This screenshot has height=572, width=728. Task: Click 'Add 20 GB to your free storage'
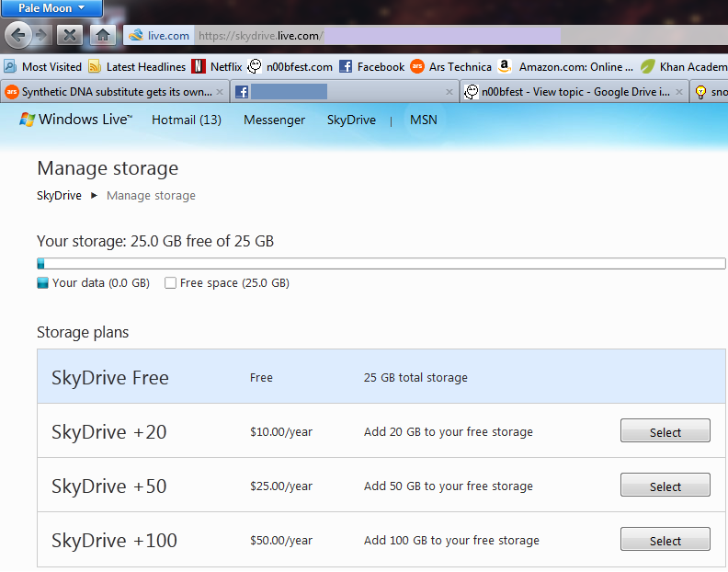(x=448, y=432)
